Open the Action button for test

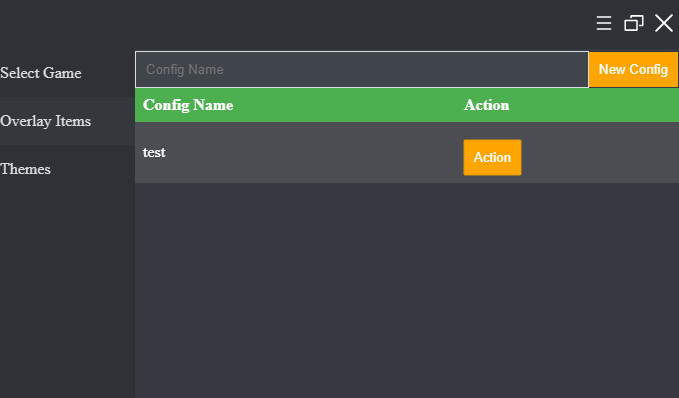(x=492, y=157)
